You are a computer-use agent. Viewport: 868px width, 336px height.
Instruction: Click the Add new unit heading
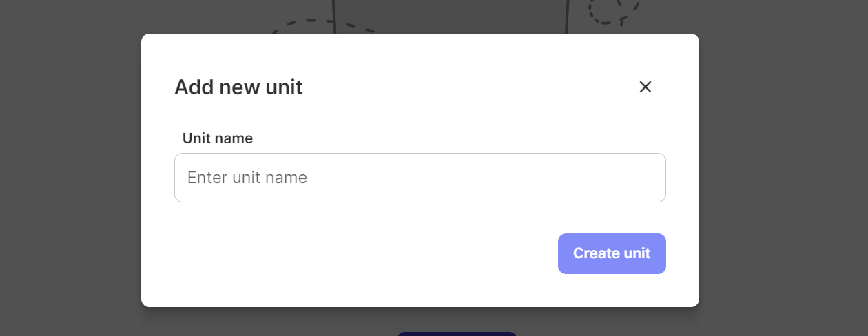pos(238,87)
